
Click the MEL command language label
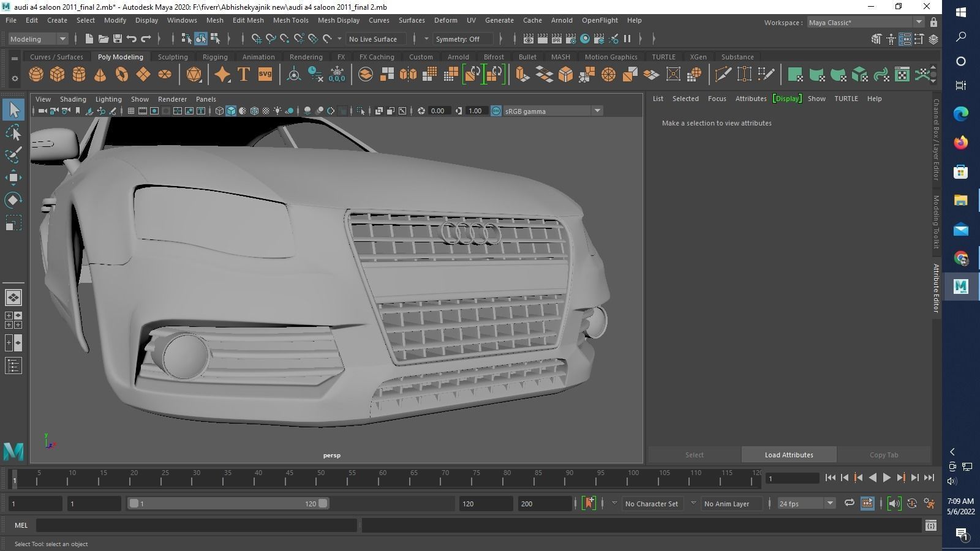(21, 525)
